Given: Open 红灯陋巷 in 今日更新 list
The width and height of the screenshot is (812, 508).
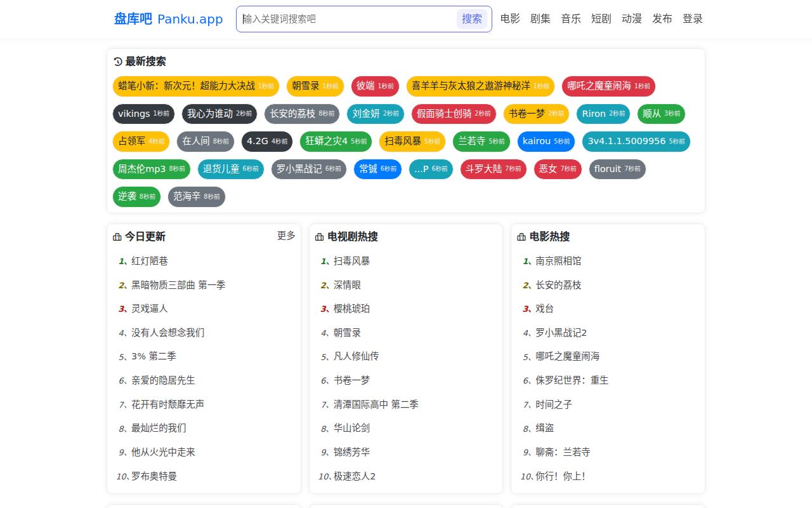Looking at the screenshot, I should click(150, 261).
